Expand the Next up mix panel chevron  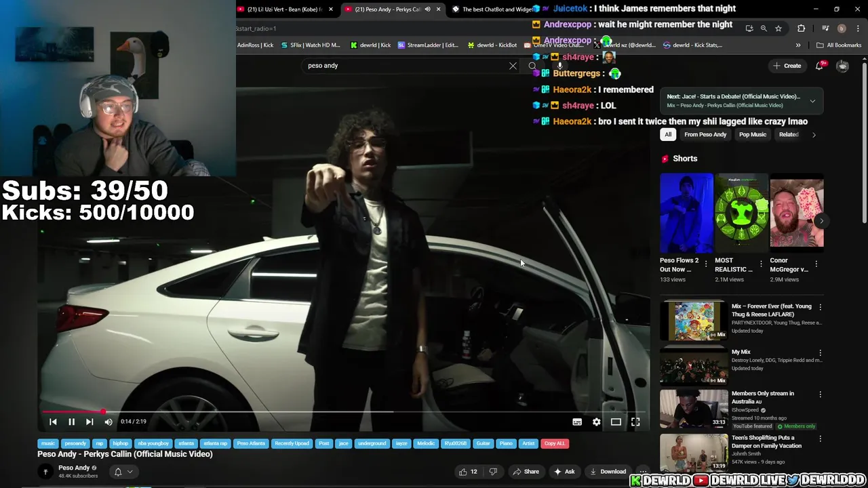tap(812, 101)
